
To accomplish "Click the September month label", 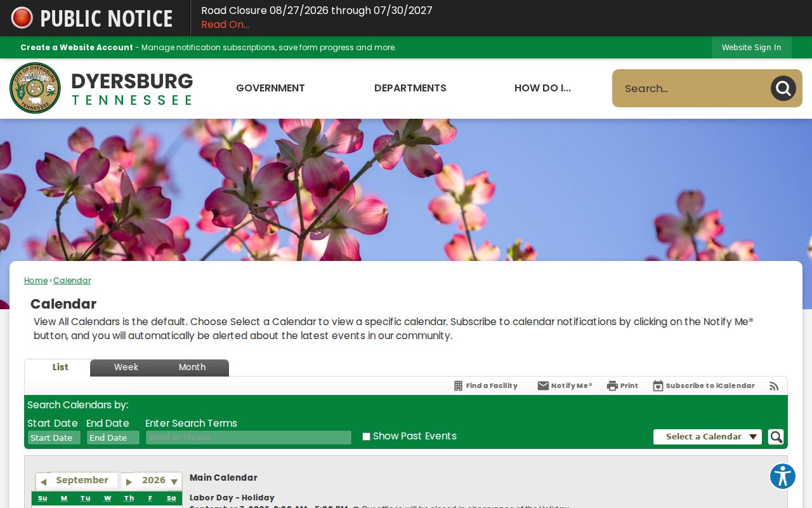I will pyautogui.click(x=82, y=480).
